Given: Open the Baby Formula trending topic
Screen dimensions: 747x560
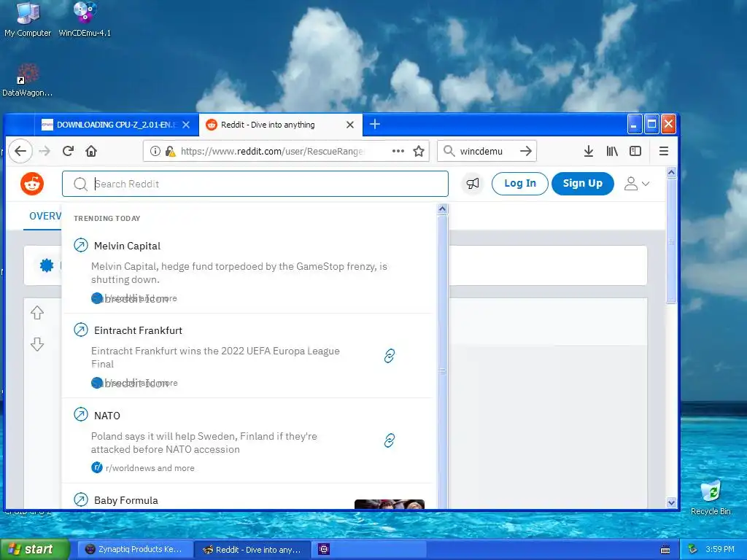Looking at the screenshot, I should [x=125, y=500].
